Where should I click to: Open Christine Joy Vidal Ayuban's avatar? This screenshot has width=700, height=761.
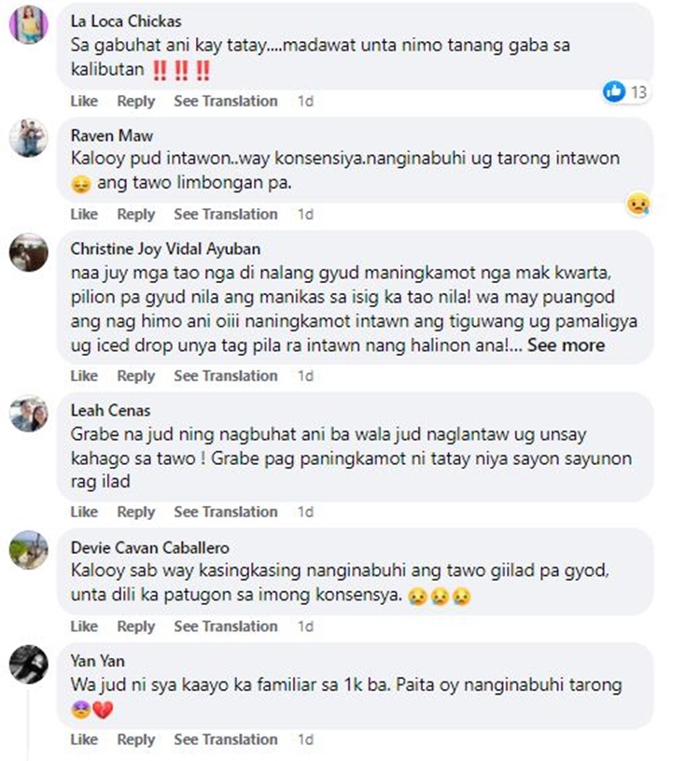tap(29, 252)
